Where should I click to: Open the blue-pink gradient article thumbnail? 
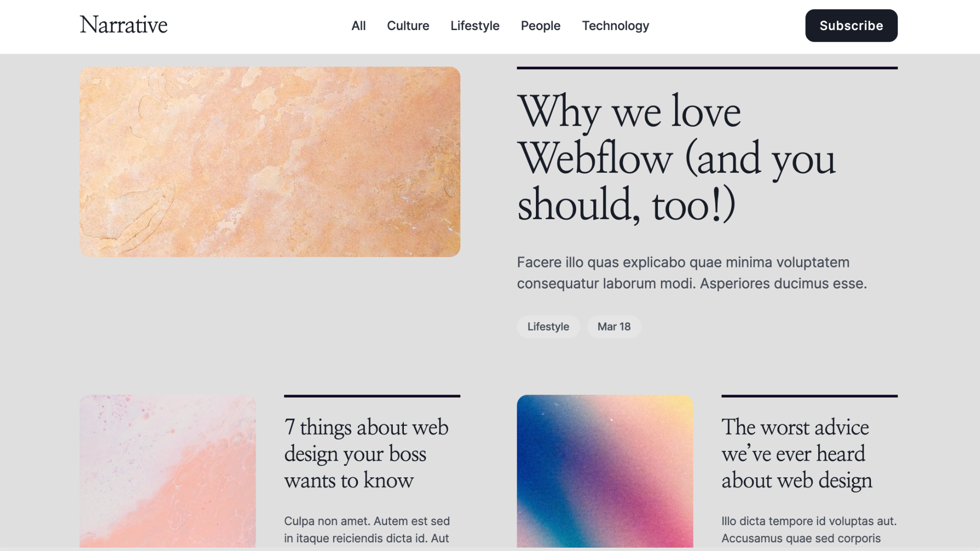pos(605,471)
